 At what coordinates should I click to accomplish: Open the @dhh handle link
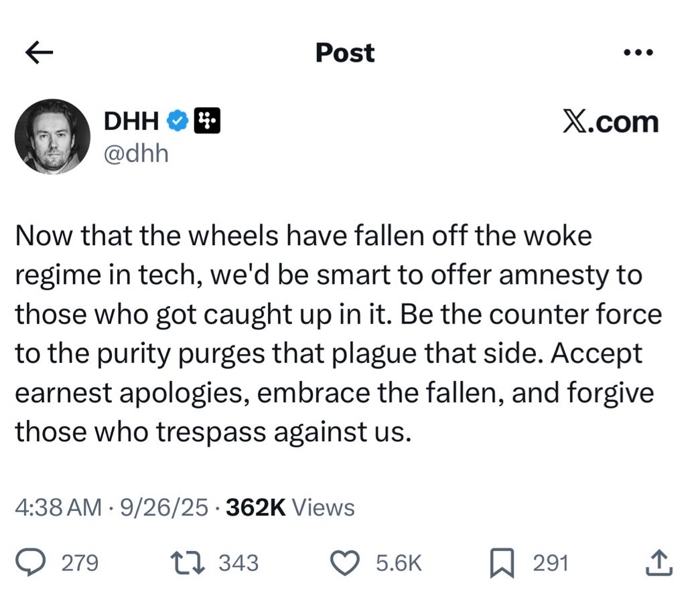click(135, 153)
